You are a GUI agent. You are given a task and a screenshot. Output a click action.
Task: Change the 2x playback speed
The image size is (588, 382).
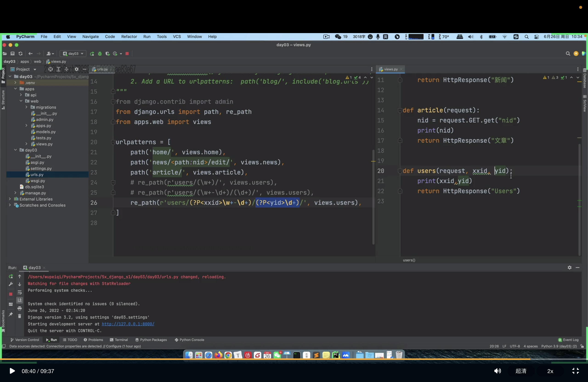(x=550, y=371)
